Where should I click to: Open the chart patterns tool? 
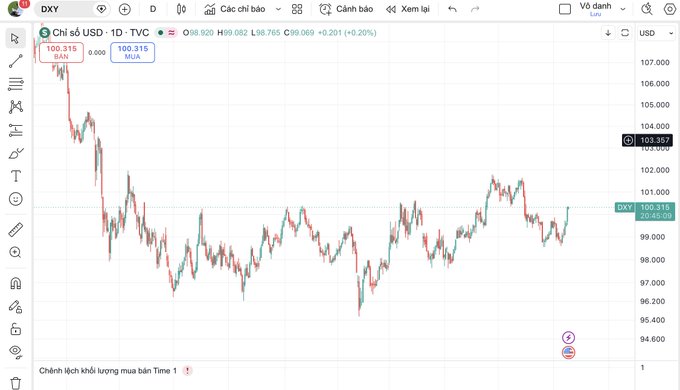click(x=16, y=107)
